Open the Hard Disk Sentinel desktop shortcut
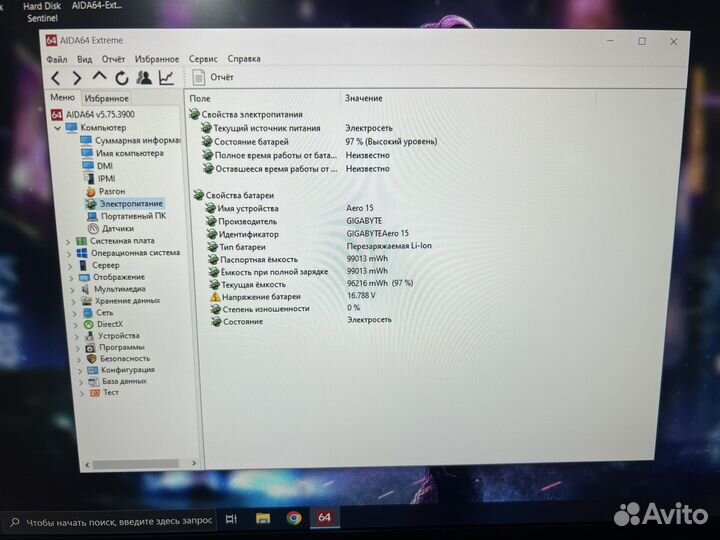The height and width of the screenshot is (540, 720). [42, 12]
